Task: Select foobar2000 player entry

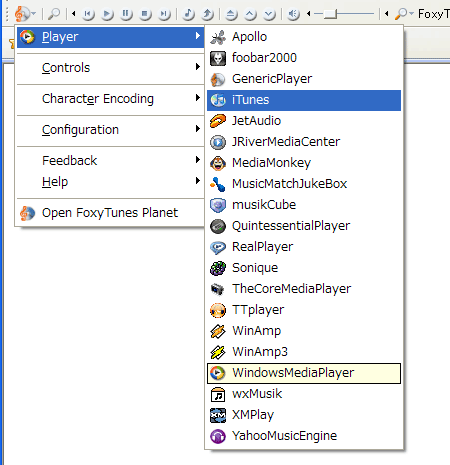Action: pyautogui.click(x=304, y=58)
